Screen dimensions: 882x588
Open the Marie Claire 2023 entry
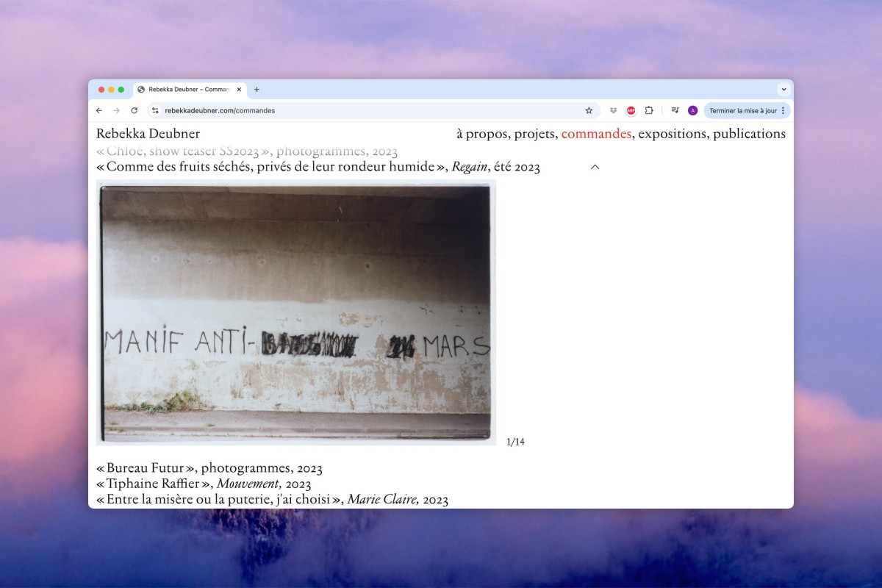272,500
